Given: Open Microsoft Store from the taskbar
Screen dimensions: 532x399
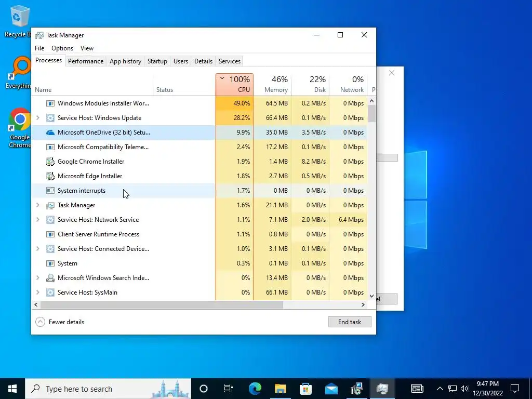Looking at the screenshot, I should tap(305, 389).
